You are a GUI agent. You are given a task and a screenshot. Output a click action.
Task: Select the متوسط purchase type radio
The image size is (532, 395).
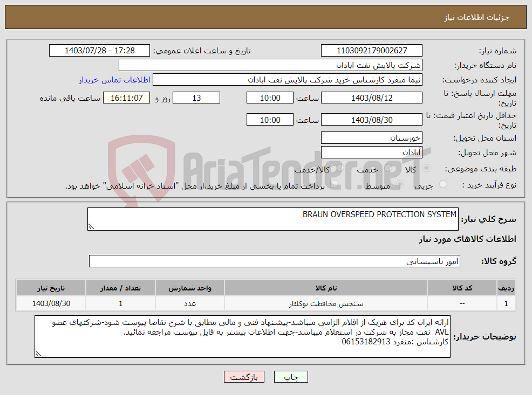click(x=400, y=184)
